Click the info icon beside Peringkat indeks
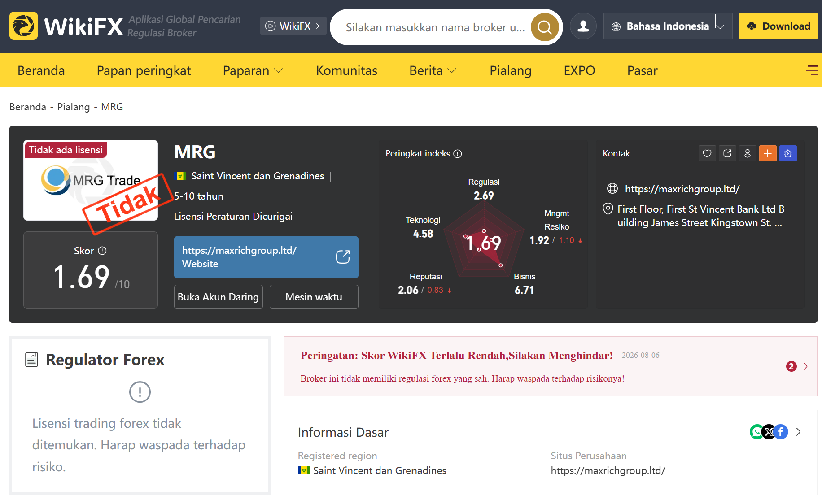822x504 pixels. pyautogui.click(x=458, y=154)
